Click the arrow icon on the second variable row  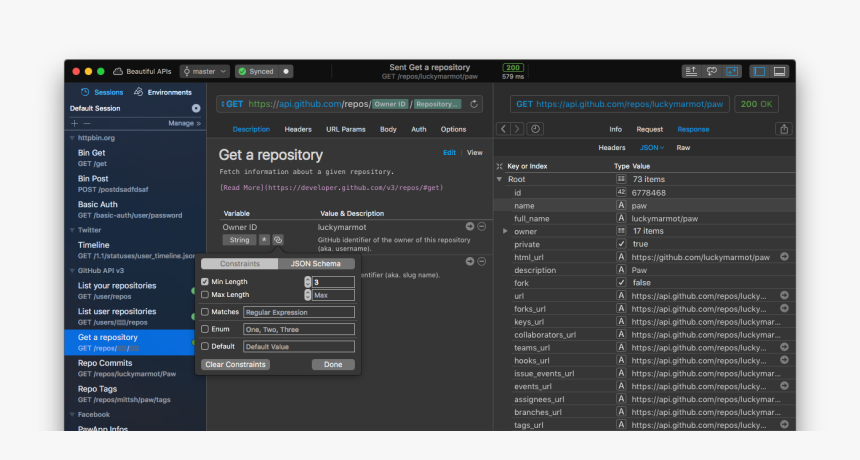(x=470, y=262)
